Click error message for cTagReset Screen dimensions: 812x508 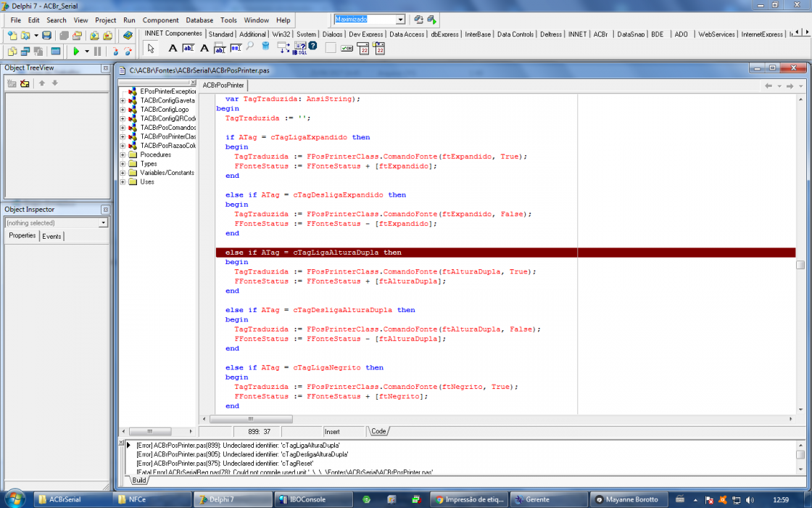(x=225, y=464)
